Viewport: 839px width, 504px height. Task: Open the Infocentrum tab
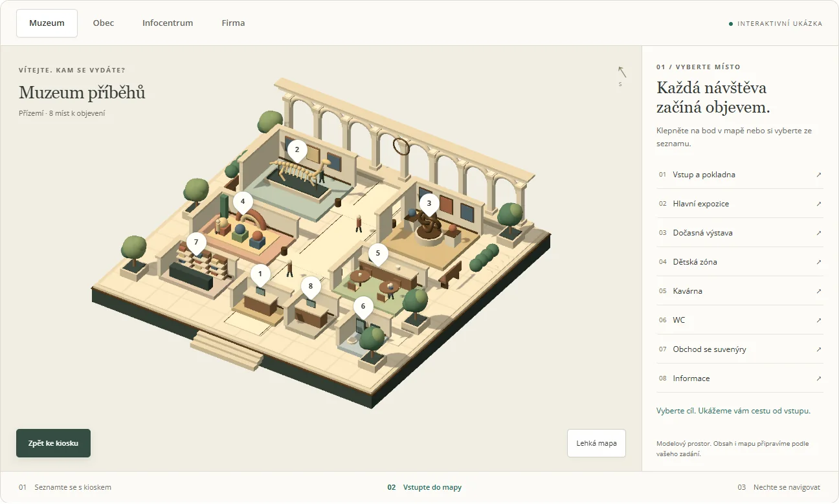[x=168, y=23]
